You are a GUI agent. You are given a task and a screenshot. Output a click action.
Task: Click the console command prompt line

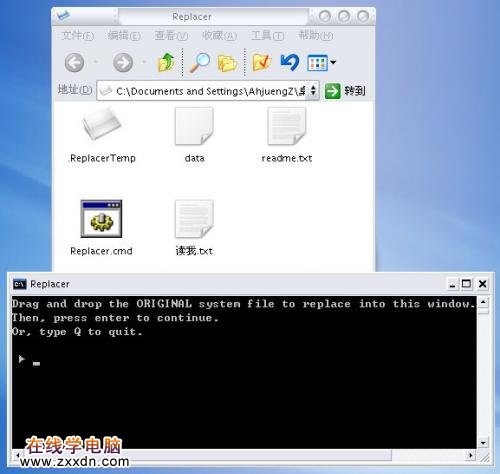coord(29,360)
